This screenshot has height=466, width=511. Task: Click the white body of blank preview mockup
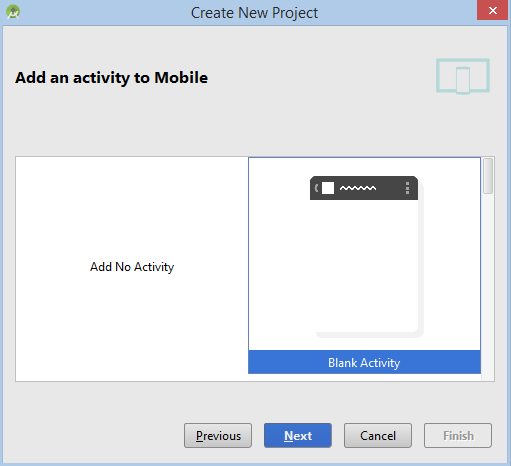(x=364, y=266)
